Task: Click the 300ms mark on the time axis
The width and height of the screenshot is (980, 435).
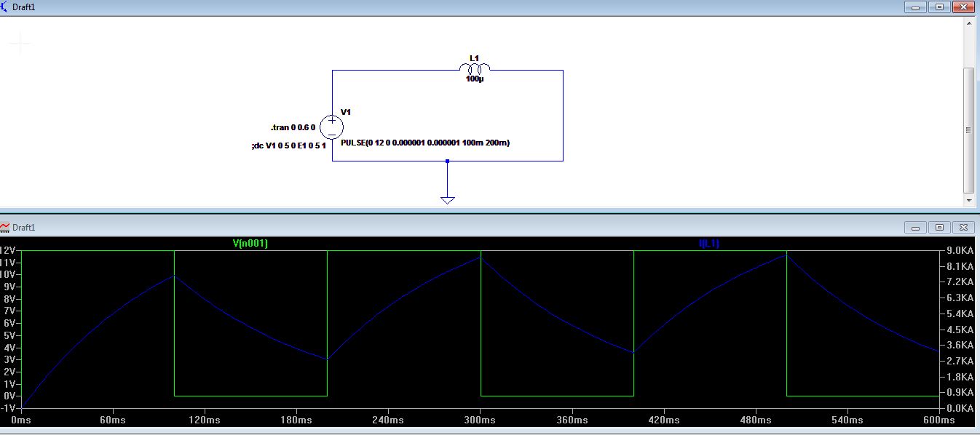Action: click(478, 420)
